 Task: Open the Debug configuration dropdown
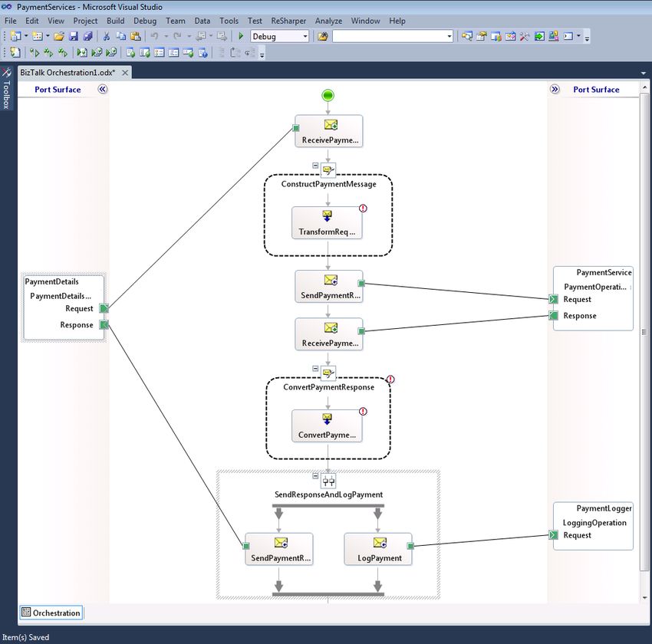(x=305, y=37)
